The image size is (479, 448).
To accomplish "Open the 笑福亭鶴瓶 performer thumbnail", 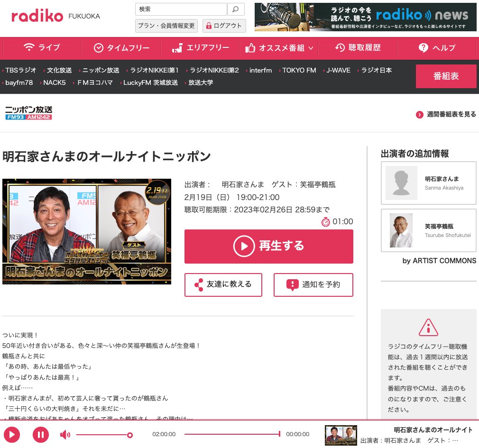I will (x=401, y=230).
